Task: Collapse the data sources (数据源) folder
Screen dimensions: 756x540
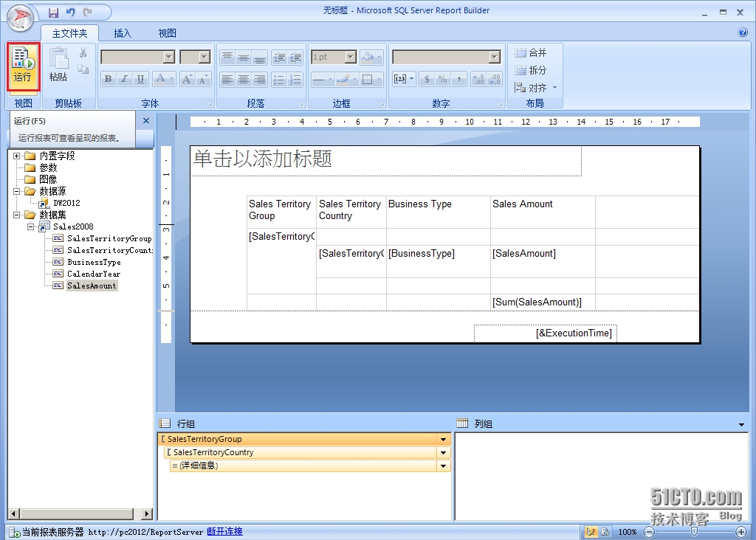Action: pos(16,191)
